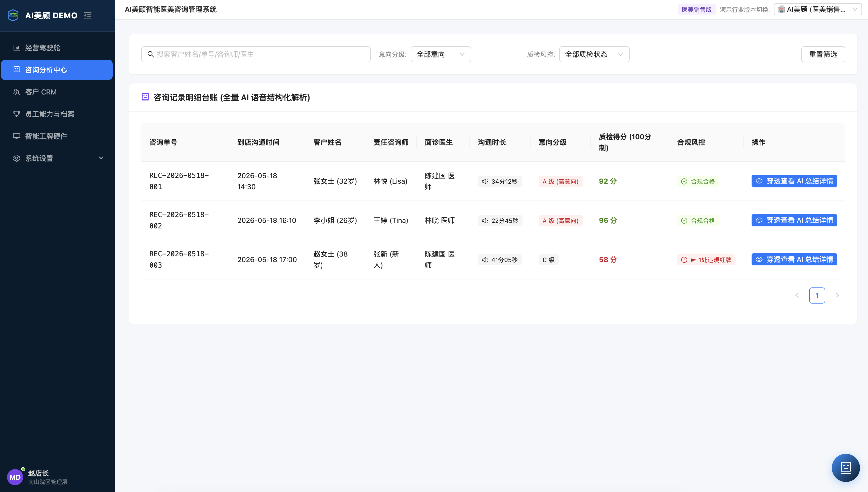Click the C 级 intent tag

pyautogui.click(x=548, y=260)
